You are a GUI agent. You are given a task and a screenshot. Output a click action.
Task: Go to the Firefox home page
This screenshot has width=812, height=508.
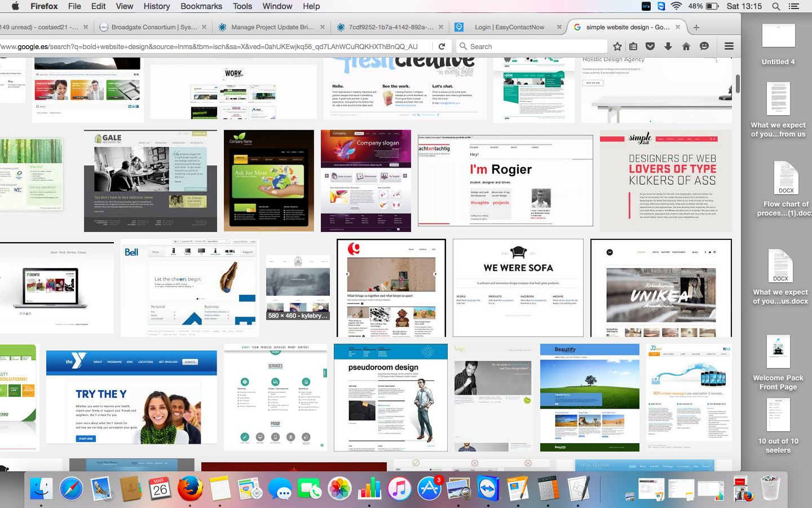click(x=686, y=46)
